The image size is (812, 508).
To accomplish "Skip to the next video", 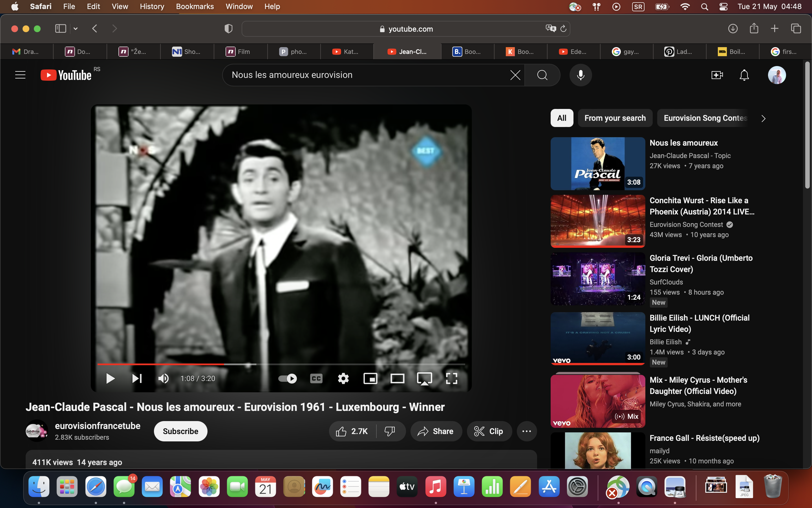I will click(x=137, y=379).
